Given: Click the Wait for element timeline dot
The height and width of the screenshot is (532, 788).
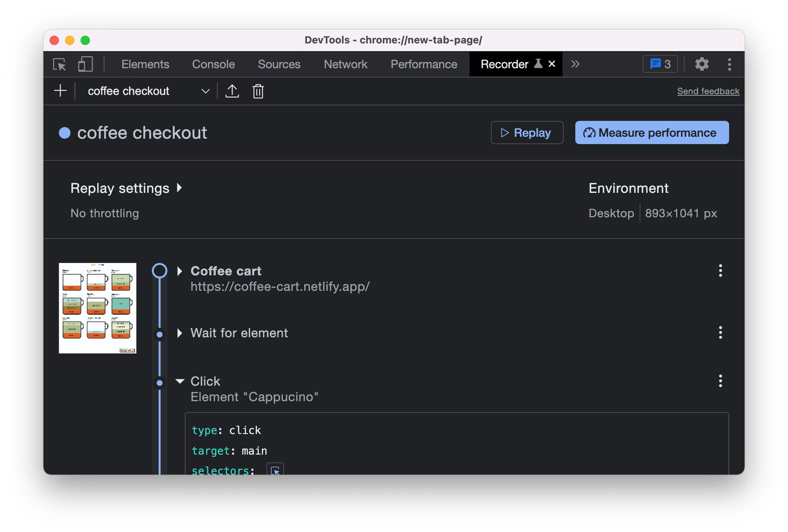Looking at the screenshot, I should (160, 335).
